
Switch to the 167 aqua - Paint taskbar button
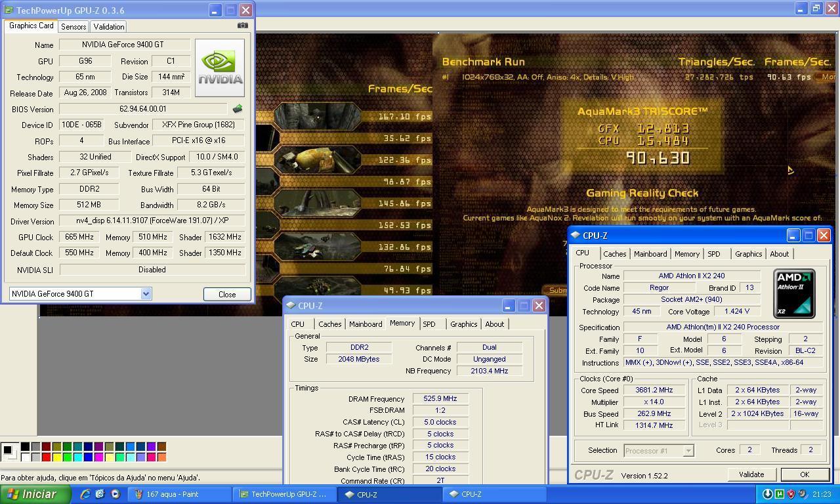[x=179, y=494]
